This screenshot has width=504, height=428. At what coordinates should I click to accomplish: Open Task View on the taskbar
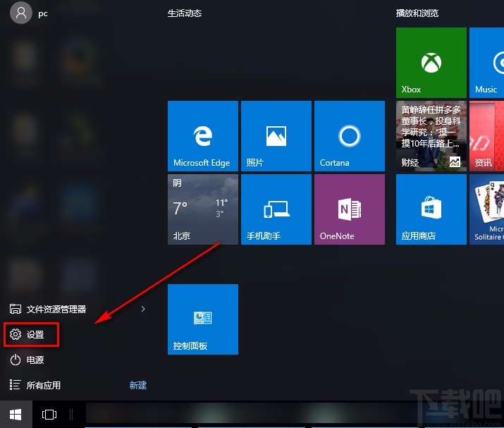pyautogui.click(x=49, y=414)
